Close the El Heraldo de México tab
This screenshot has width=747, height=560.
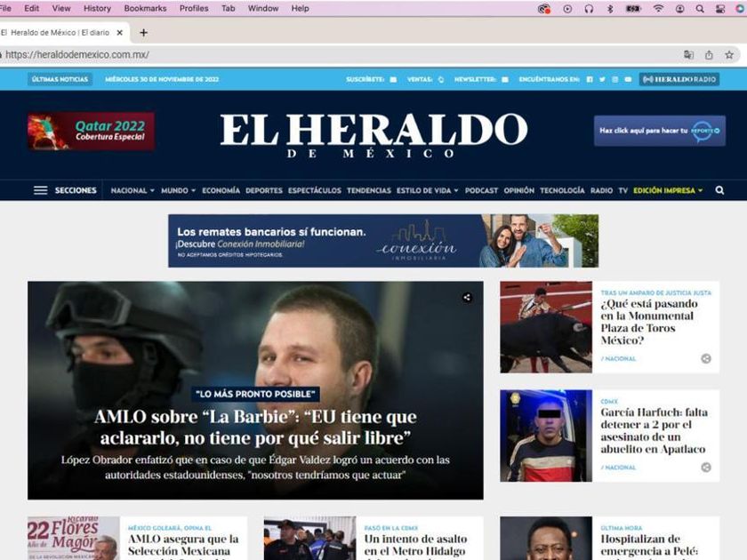tap(119, 32)
